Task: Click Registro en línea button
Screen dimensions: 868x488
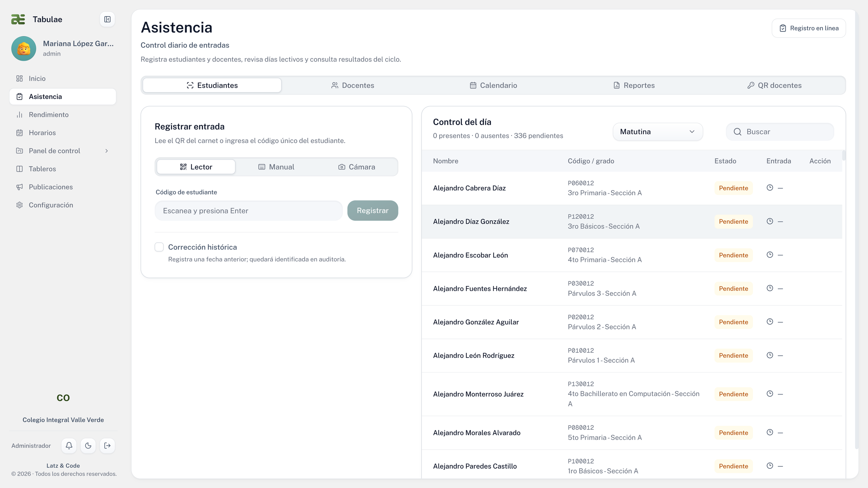Action: pyautogui.click(x=809, y=28)
